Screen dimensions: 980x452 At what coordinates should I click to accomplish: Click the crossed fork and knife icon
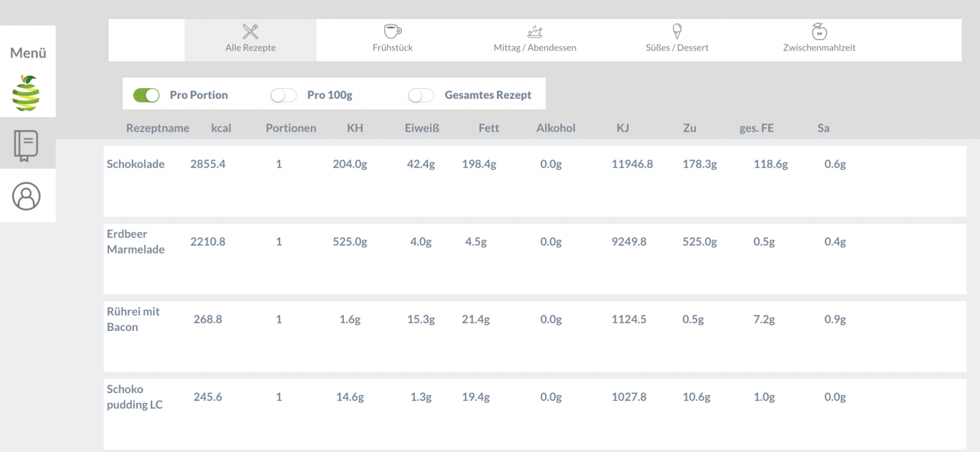(x=250, y=31)
